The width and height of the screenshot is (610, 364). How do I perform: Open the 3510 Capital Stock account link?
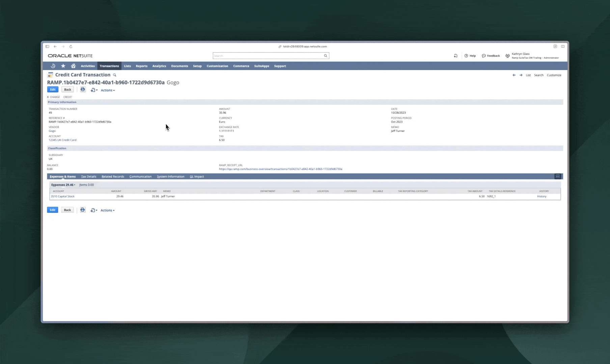tap(63, 196)
